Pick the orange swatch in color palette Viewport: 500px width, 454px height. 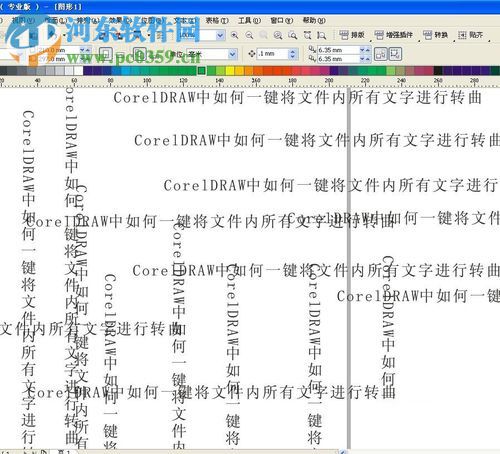point(249,71)
